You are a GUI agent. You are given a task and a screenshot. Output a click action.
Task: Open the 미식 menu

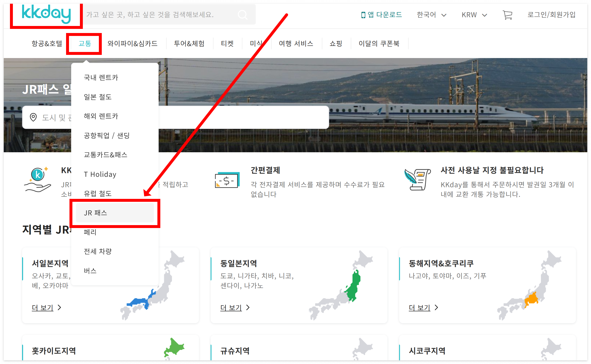(x=256, y=43)
